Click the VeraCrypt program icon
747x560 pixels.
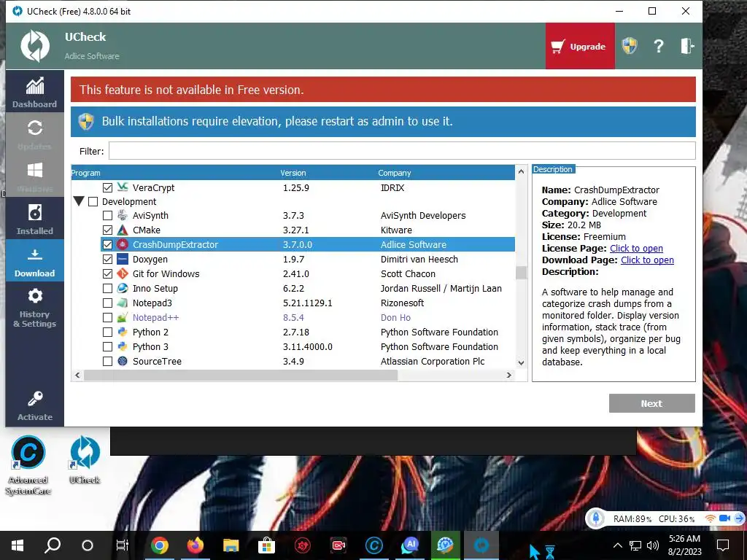tap(123, 187)
